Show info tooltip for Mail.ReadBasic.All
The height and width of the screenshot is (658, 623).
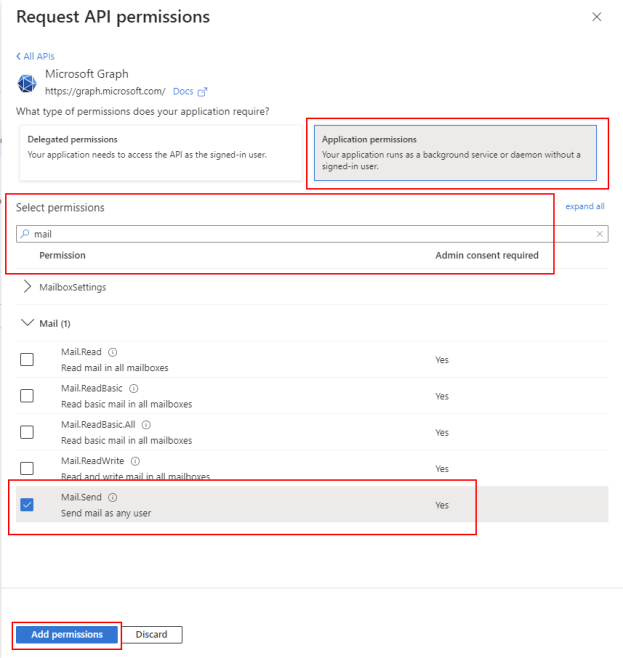(x=146, y=424)
